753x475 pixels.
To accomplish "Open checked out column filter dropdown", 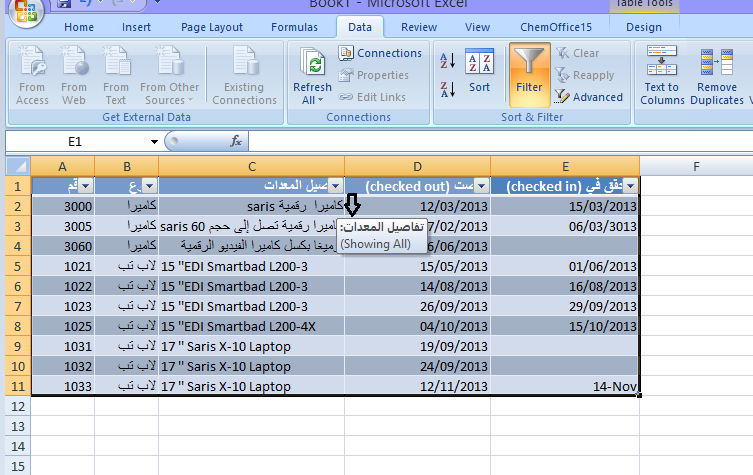I will coord(481,186).
